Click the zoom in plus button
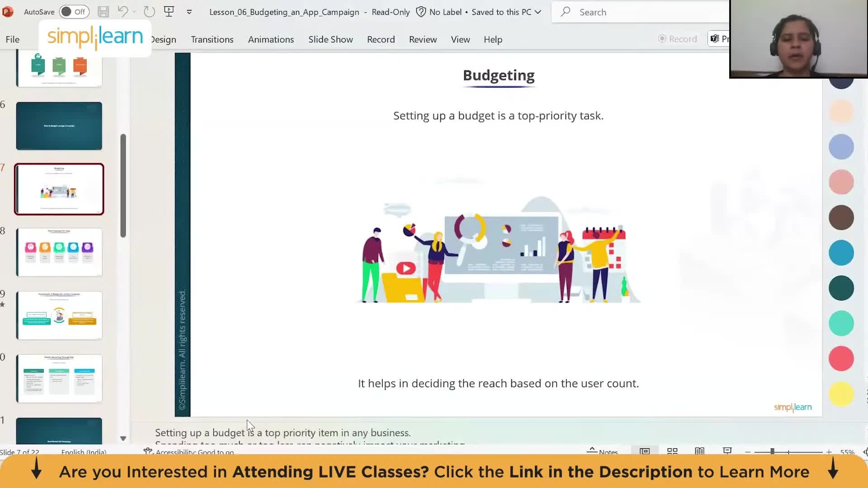This screenshot has width=868, height=488. [829, 451]
